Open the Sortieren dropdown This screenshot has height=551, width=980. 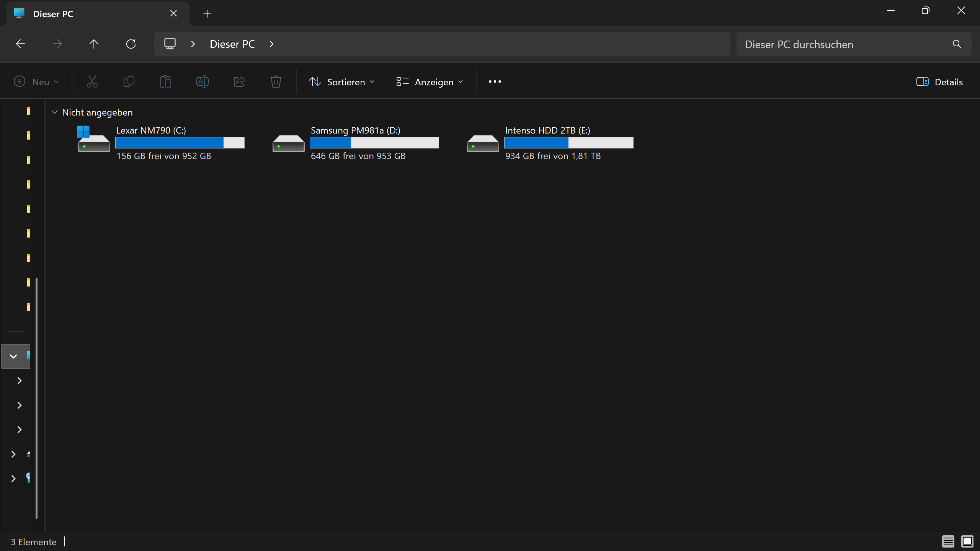click(x=342, y=82)
